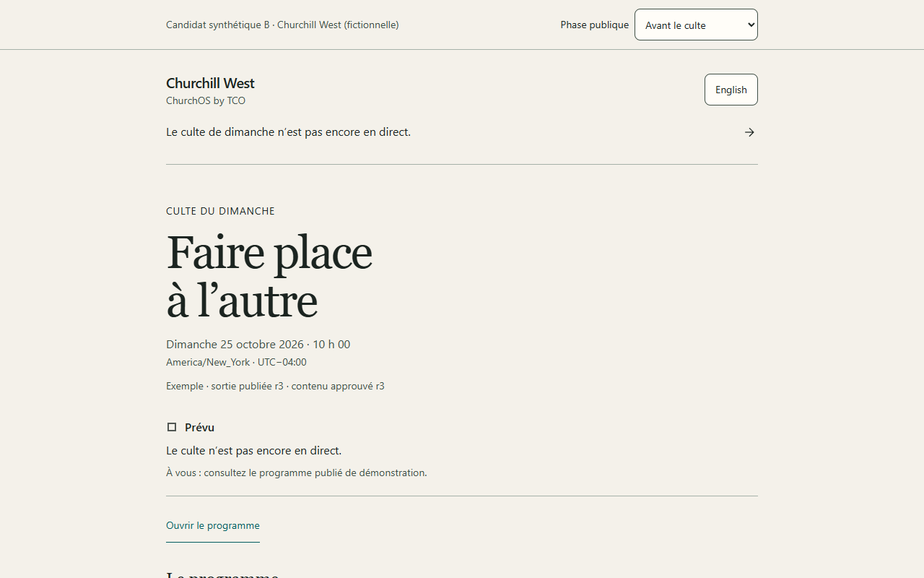Click the 'America/New_York · UTC−04:00' timezone line
The height and width of the screenshot is (578, 924).
point(236,362)
